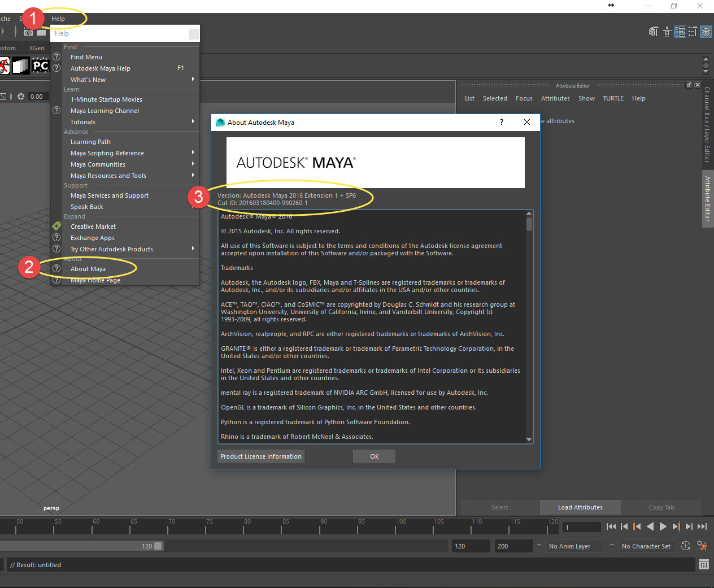Screen dimensions: 714x588
Task: Expand Maya Scripting Reference submenu
Action: (x=193, y=153)
